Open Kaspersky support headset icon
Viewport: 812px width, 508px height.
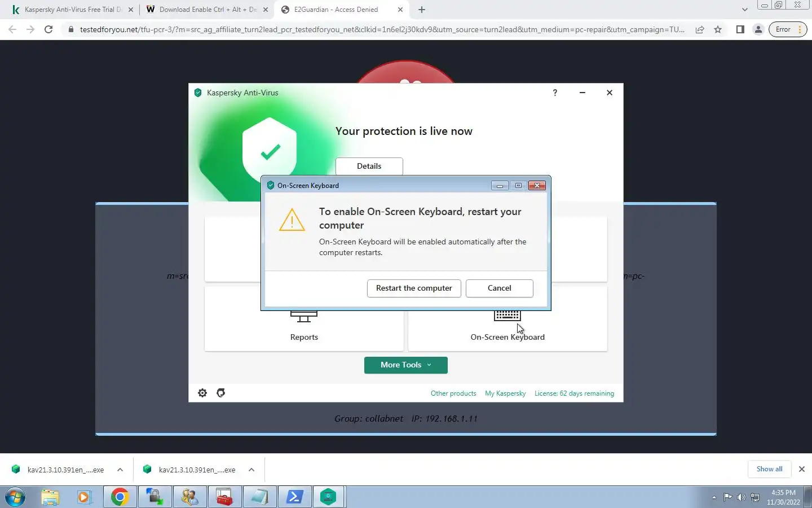[x=221, y=393]
